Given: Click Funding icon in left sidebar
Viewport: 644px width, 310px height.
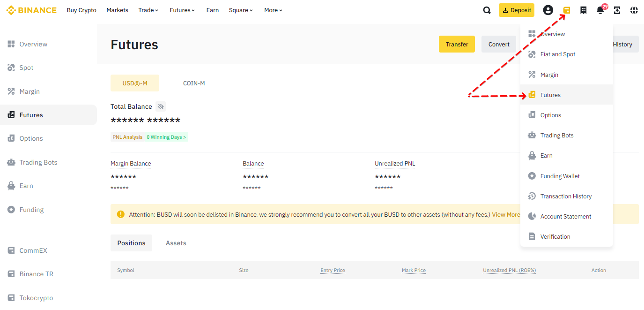Looking at the screenshot, I should point(11,210).
